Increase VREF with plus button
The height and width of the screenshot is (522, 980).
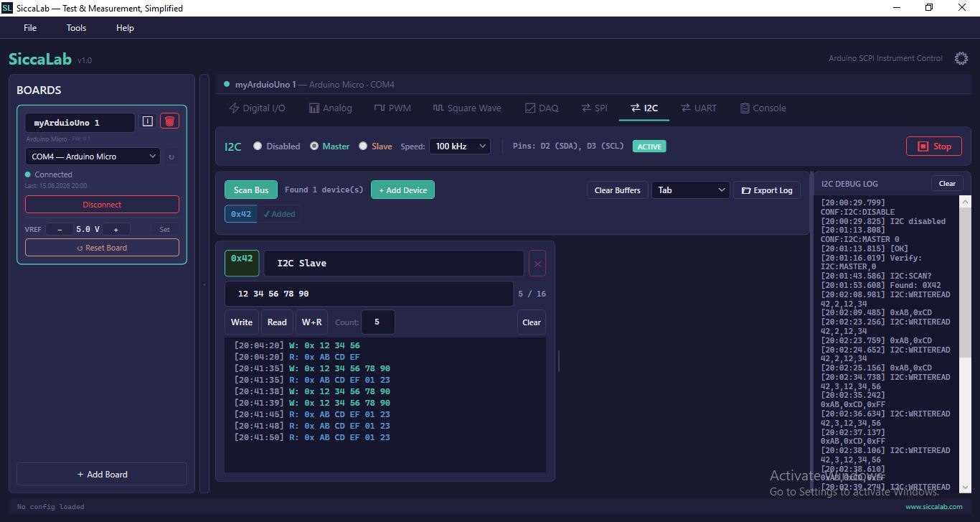116,229
